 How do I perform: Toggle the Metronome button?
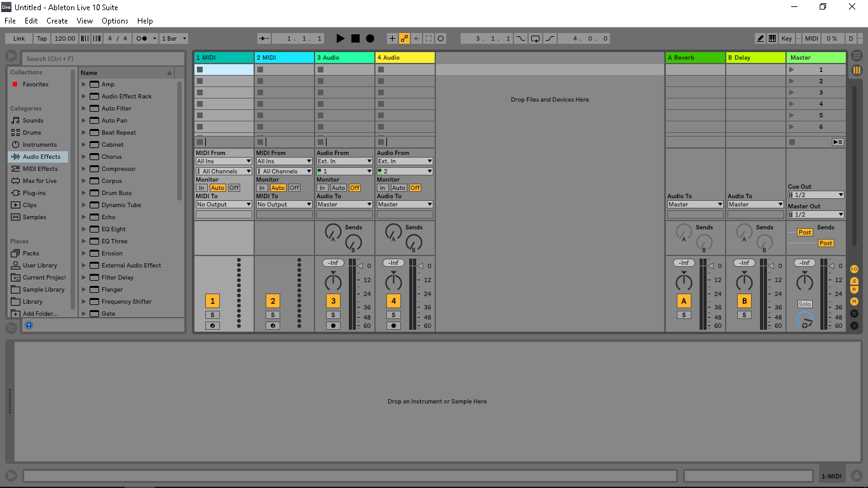tap(144, 38)
